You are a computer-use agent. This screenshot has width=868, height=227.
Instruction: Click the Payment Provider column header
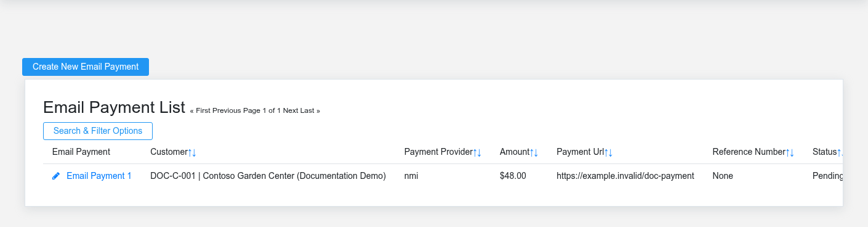click(438, 152)
